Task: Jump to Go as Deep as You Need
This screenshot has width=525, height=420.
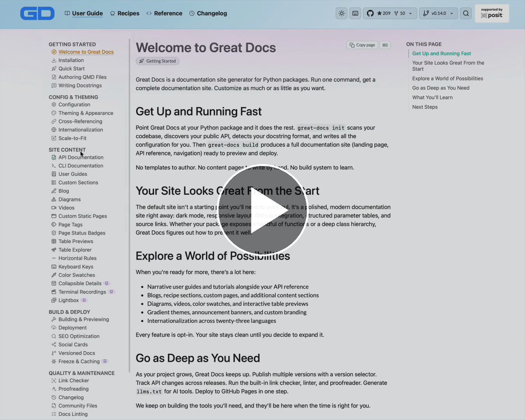Action: (441, 88)
